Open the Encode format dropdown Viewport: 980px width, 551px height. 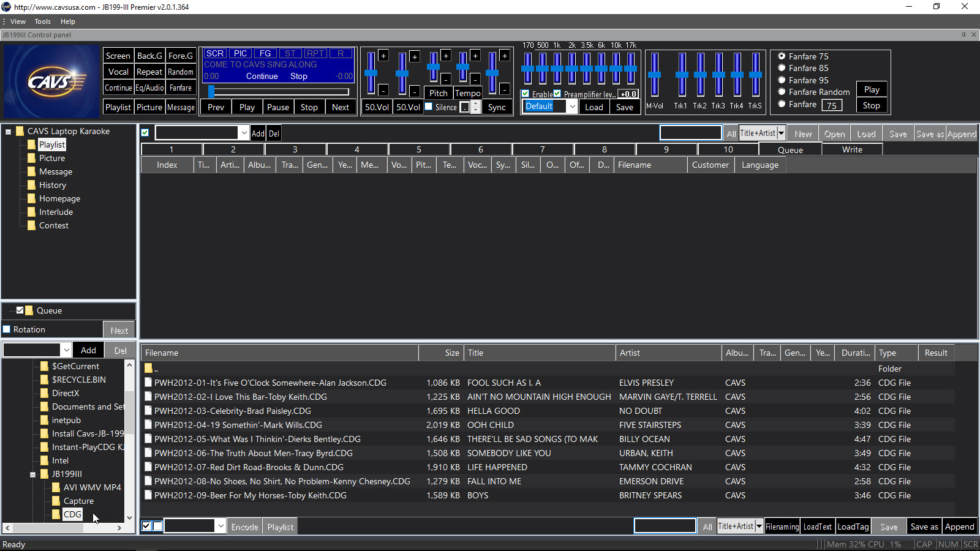coord(221,526)
